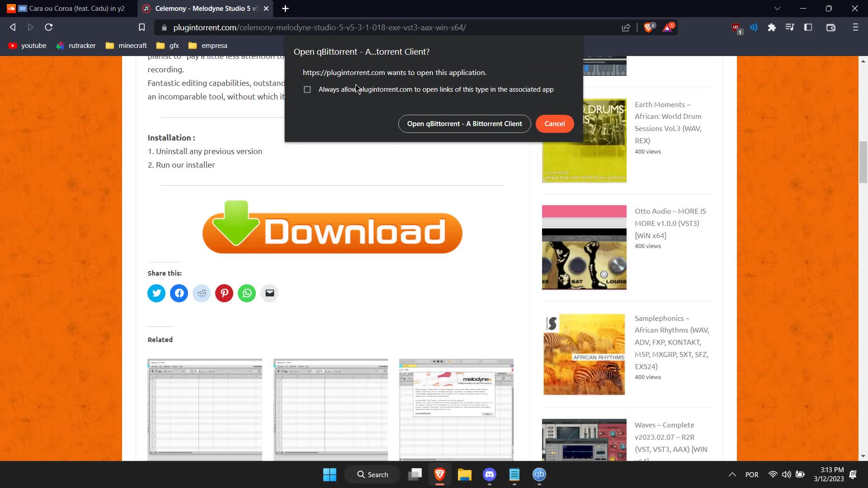Screen dimensions: 868x488
Task: Share on Twitter via the bird icon
Action: (156, 293)
